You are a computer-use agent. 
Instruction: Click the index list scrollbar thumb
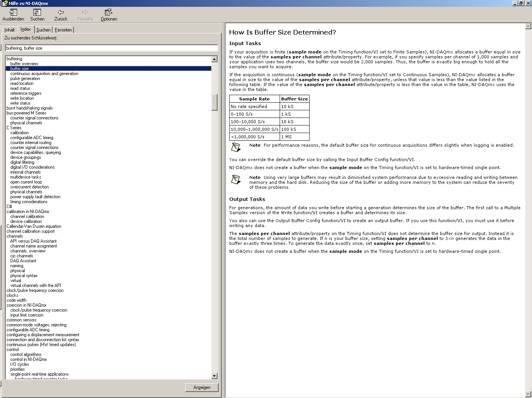click(x=214, y=102)
